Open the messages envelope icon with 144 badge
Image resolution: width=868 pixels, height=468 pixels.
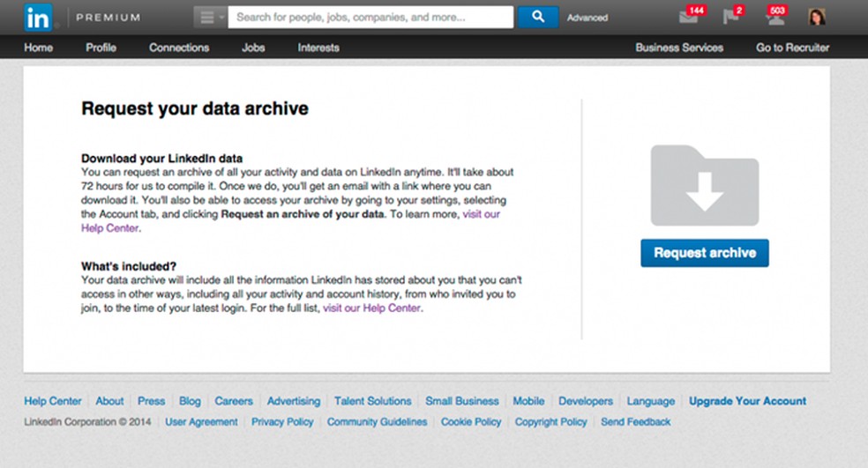tap(689, 17)
